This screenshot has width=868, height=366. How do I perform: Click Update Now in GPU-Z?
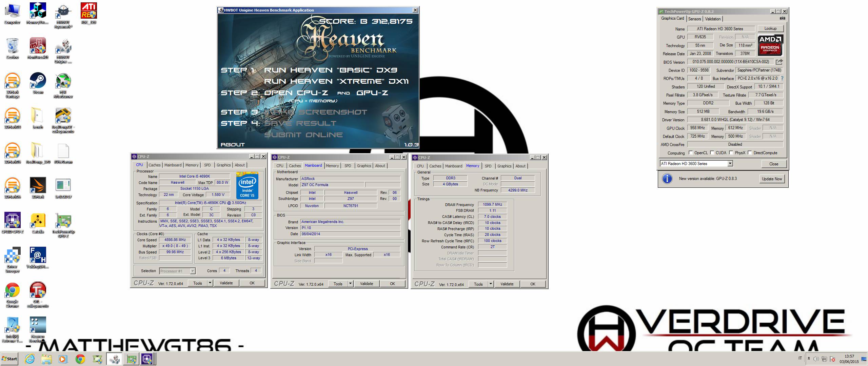[x=772, y=179]
